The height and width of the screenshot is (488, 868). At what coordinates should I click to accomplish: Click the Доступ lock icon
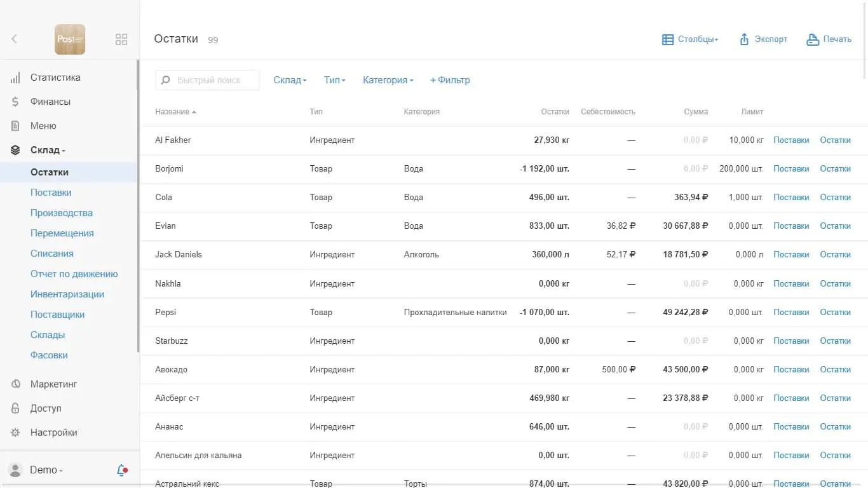click(16, 408)
